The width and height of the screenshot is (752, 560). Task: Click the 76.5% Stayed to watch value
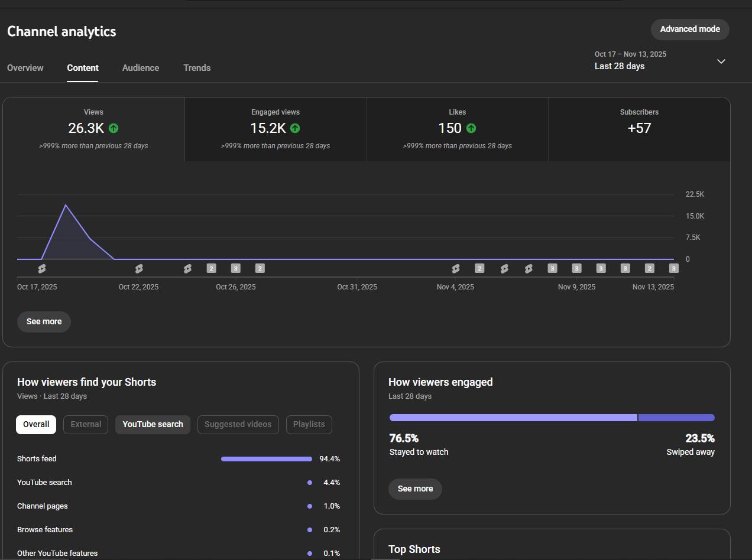coord(404,438)
